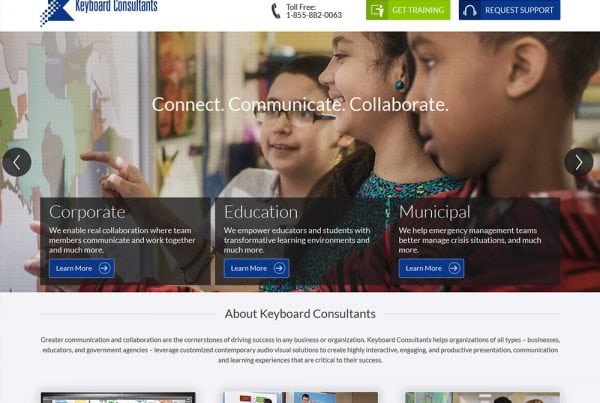Click the About Keyboard Consultants heading
The width and height of the screenshot is (600, 403).
[300, 314]
